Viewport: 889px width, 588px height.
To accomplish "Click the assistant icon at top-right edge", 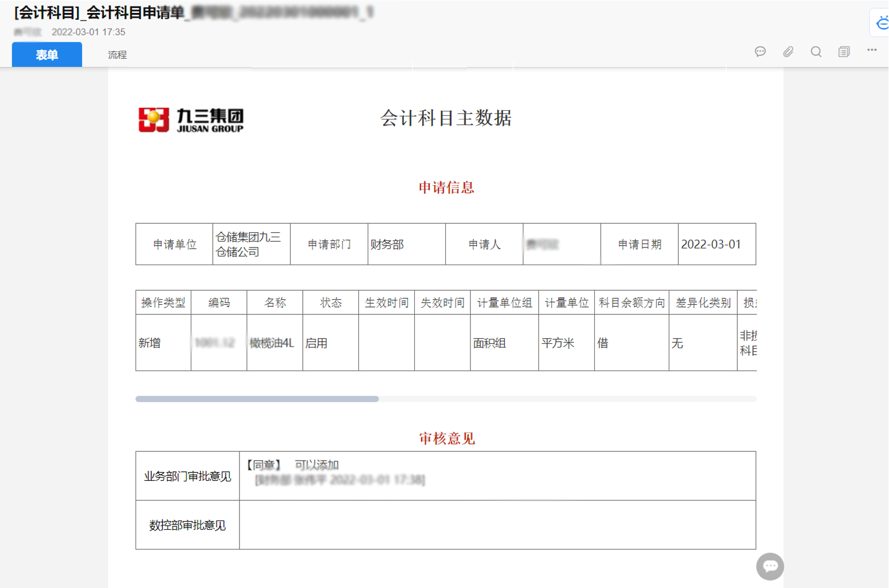I will tap(881, 23).
